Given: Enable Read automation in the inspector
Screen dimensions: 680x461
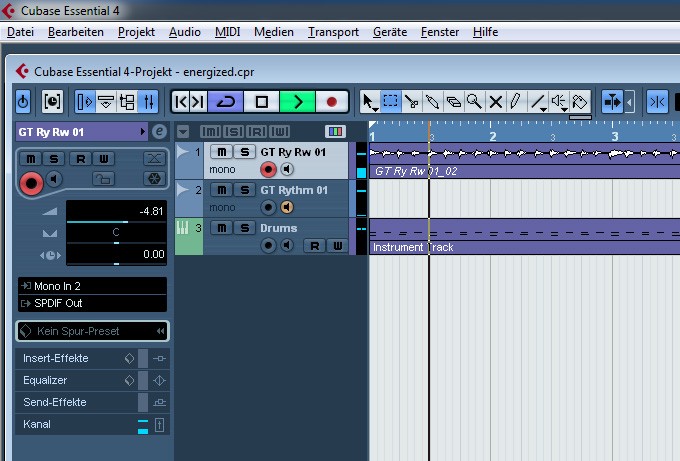Looking at the screenshot, I should (x=81, y=159).
